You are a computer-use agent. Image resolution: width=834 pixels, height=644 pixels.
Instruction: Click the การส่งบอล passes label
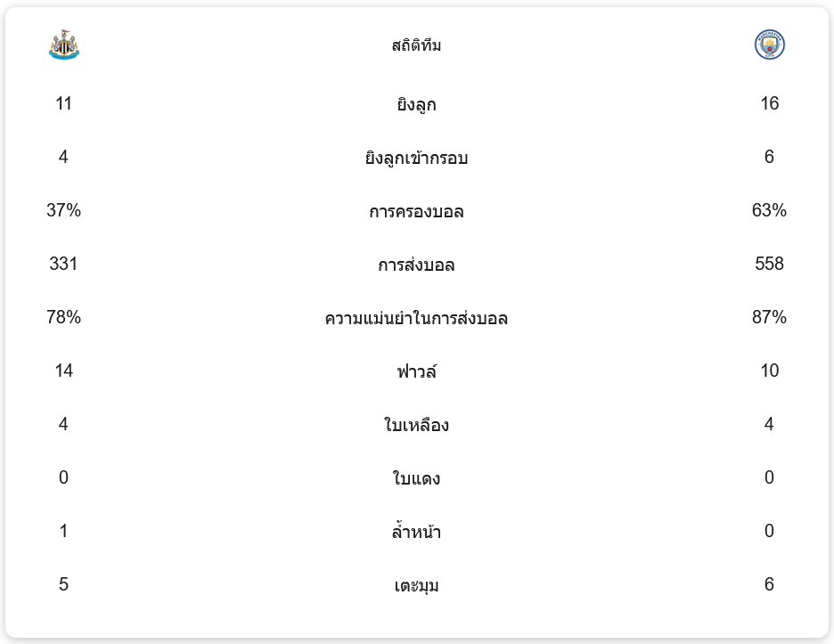click(416, 265)
